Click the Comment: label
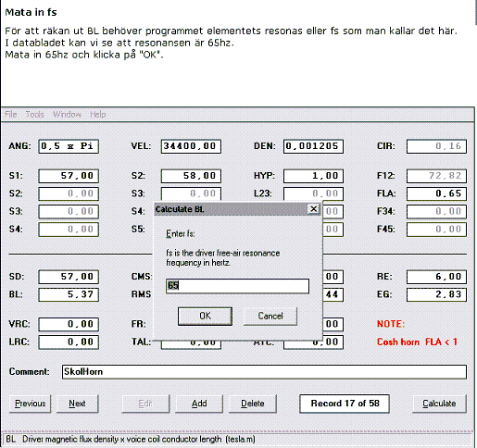This screenshot has width=477, height=448. (x=29, y=372)
